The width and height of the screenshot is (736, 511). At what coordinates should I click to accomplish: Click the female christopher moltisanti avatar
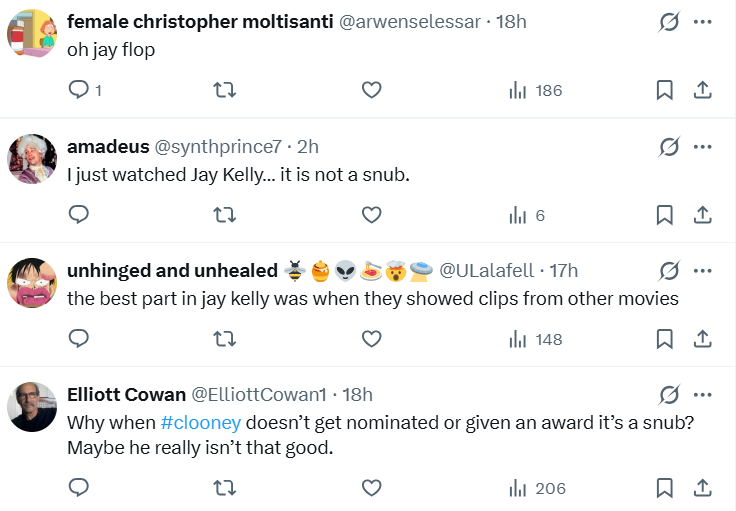[x=32, y=34]
